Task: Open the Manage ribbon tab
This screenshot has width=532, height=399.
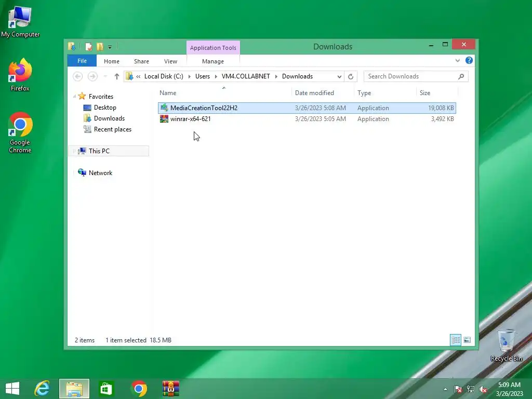Action: (213, 61)
